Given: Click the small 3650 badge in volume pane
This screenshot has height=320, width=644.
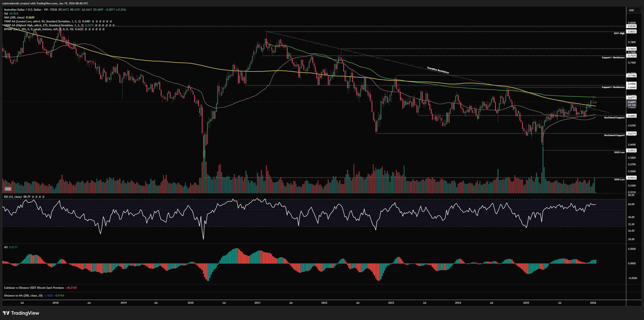Looking at the screenshot, I should coord(8,189).
